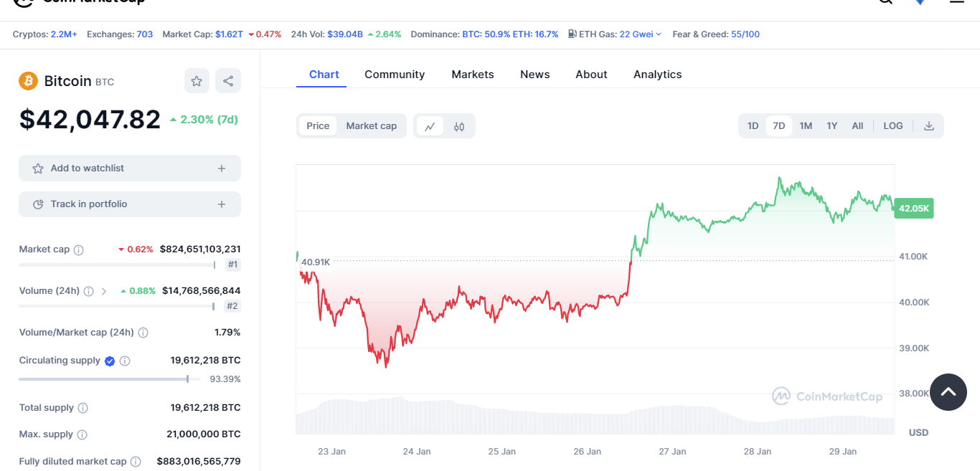Click the 93.39% supply percentage

[225, 379]
